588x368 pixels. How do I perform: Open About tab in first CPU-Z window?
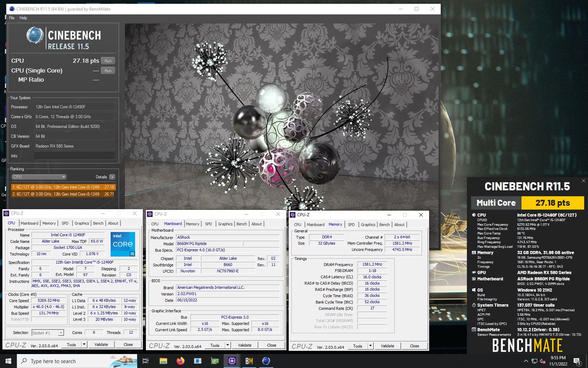point(113,223)
